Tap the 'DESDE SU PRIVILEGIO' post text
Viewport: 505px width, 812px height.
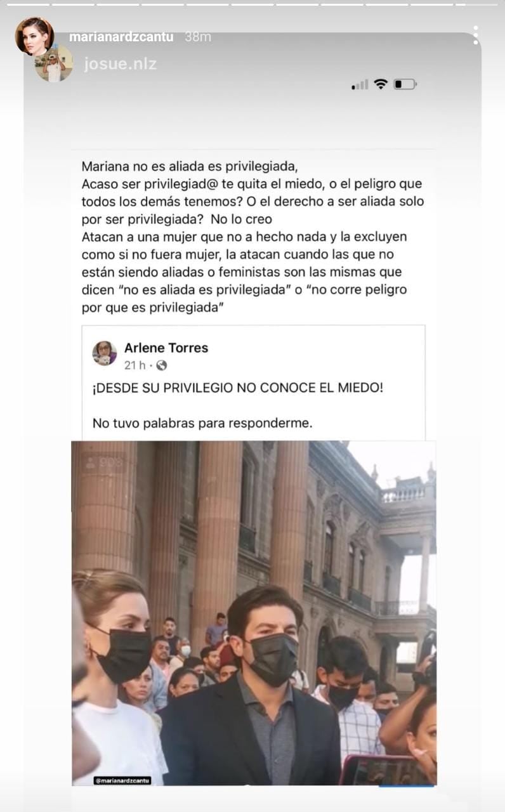(x=238, y=387)
